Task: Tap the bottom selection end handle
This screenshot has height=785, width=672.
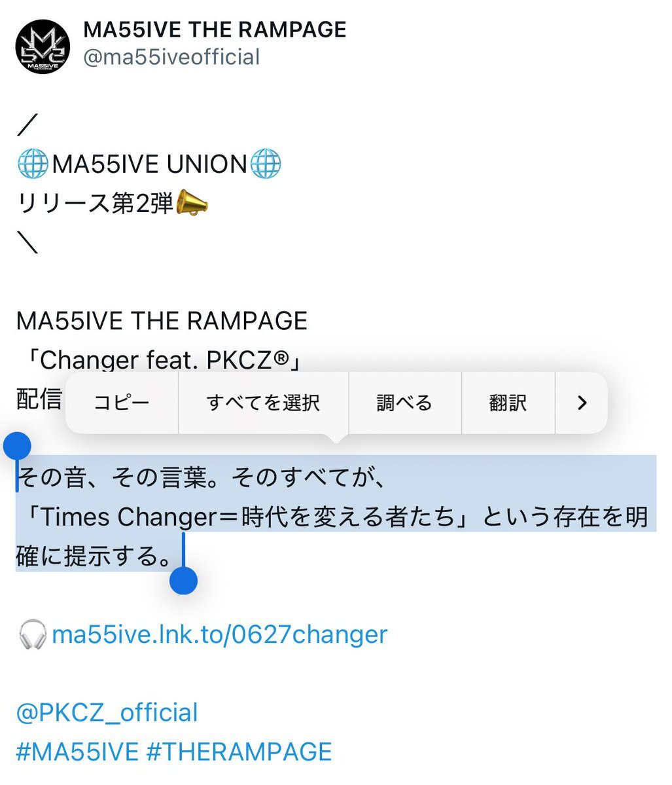Action: point(184,581)
